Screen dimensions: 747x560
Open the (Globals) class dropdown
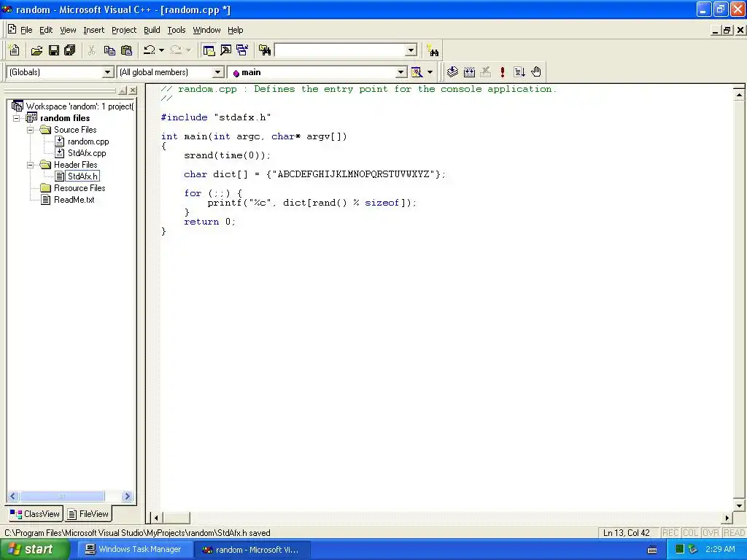pos(108,72)
